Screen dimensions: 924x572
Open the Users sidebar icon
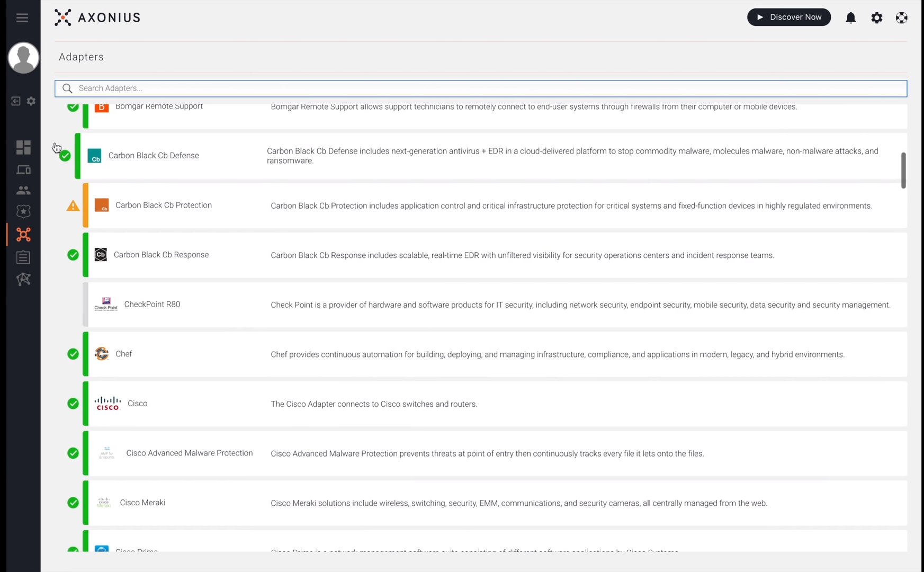pyautogui.click(x=23, y=190)
